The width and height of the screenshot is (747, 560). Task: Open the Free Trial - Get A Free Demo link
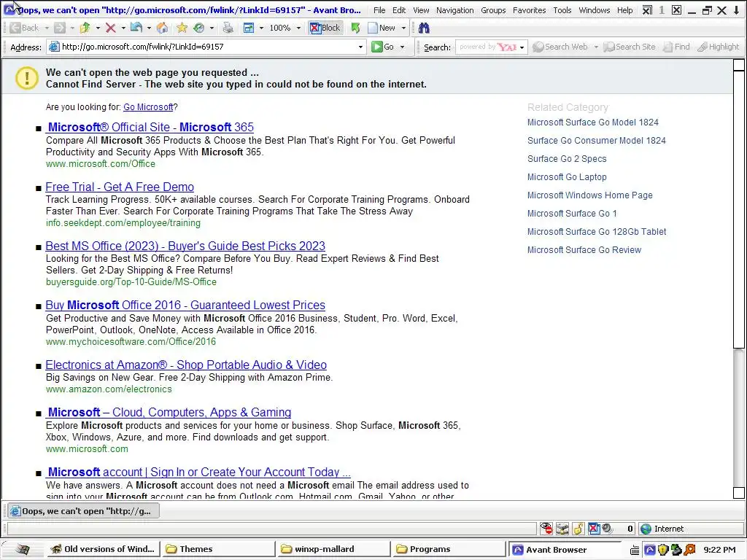coord(120,187)
